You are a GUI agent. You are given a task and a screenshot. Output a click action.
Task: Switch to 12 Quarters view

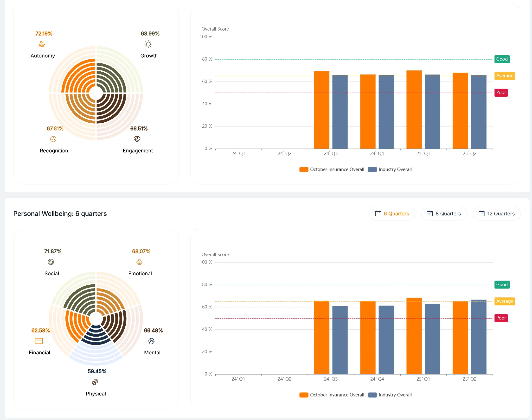[x=496, y=214]
